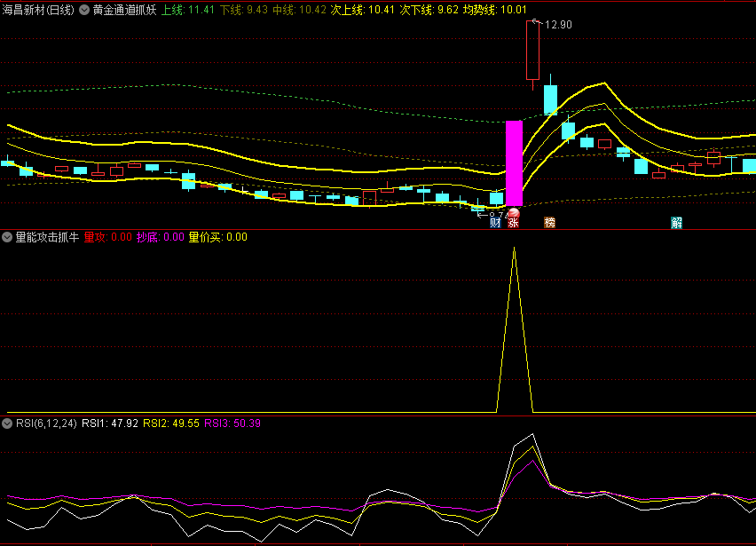Click the 12.90 high price label
Screen dimensions: 756x546
[x=558, y=25]
